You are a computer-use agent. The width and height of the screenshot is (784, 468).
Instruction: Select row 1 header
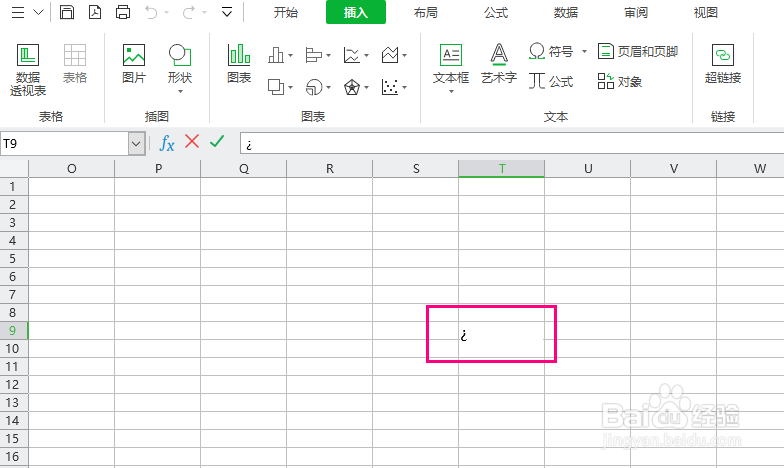tap(14, 186)
